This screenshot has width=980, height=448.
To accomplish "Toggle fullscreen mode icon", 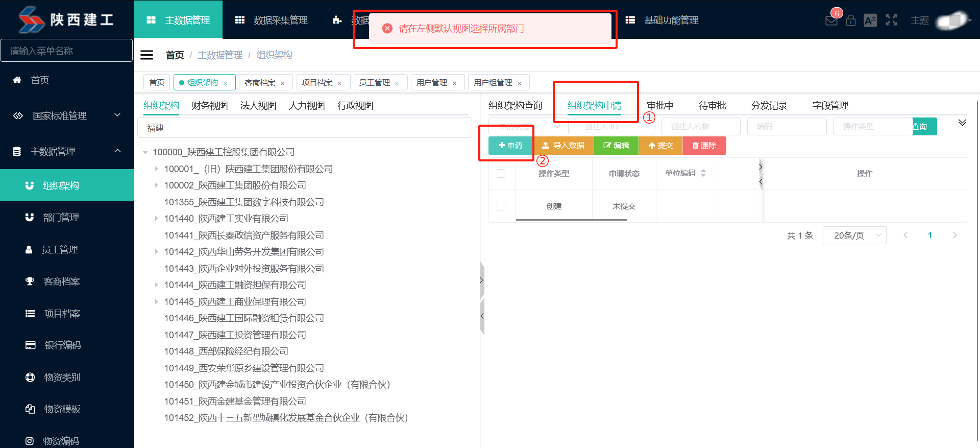I will coord(891,20).
